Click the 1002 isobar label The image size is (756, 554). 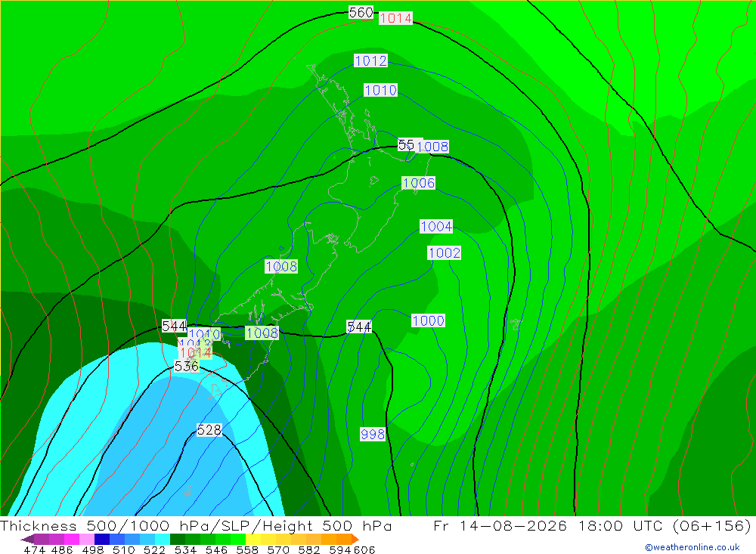point(444,252)
